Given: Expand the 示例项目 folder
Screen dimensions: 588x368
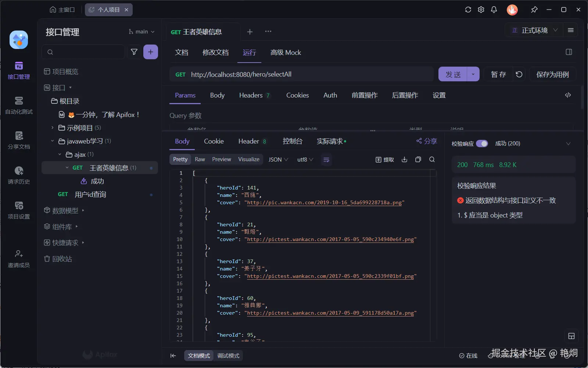Looking at the screenshot, I should tap(52, 128).
